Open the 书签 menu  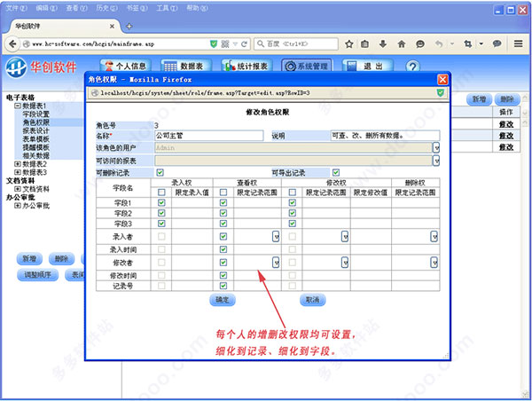tap(137, 8)
